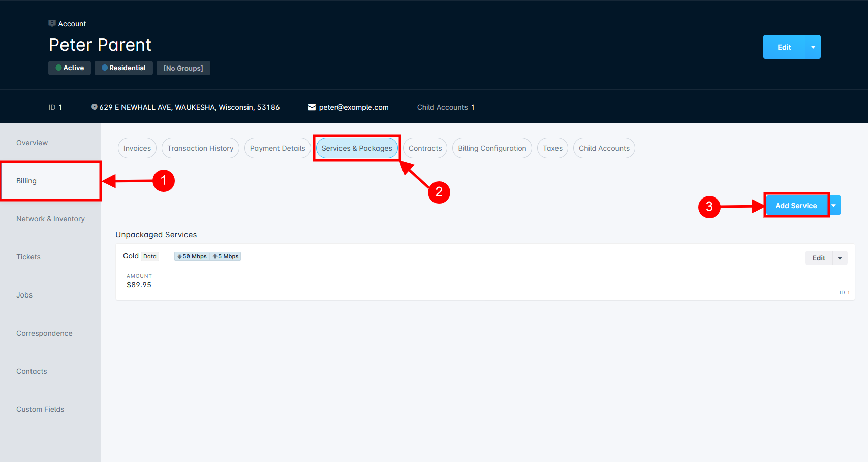Open Correspondence in the sidebar
This screenshot has width=868, height=462.
(x=50, y=333)
